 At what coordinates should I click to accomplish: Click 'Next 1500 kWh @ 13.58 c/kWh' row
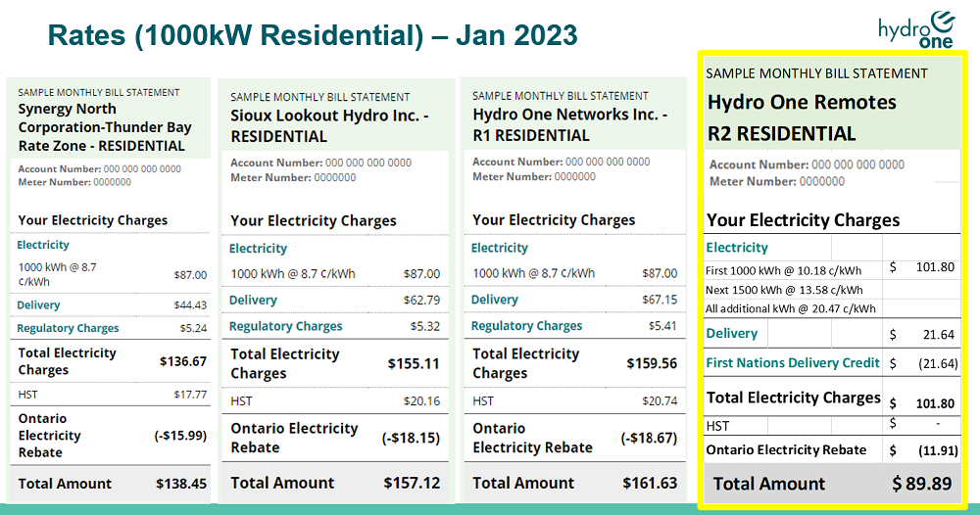click(x=784, y=290)
